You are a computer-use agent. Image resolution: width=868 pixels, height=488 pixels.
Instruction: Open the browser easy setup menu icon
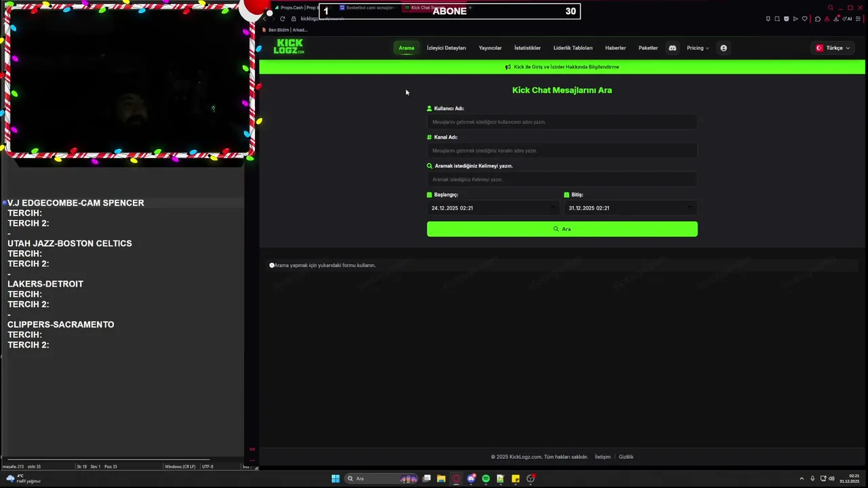pos(858,19)
